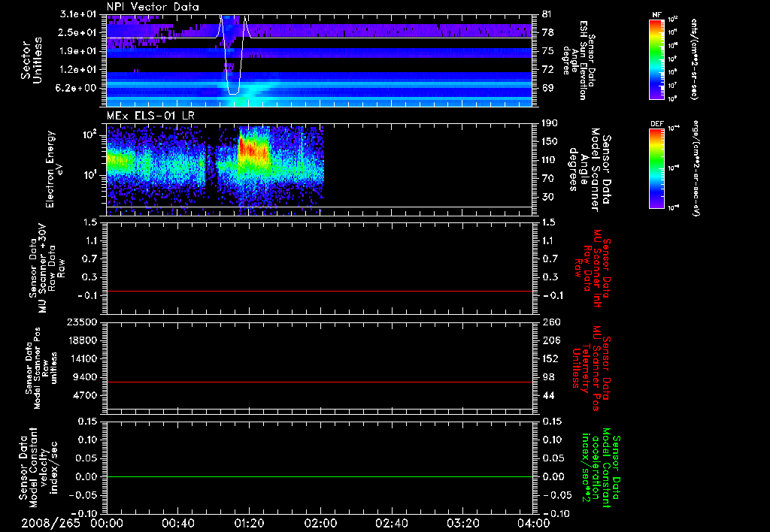The width and height of the screenshot is (770, 532).
Task: Click the 2008/265 date label
Action: click(x=50, y=523)
